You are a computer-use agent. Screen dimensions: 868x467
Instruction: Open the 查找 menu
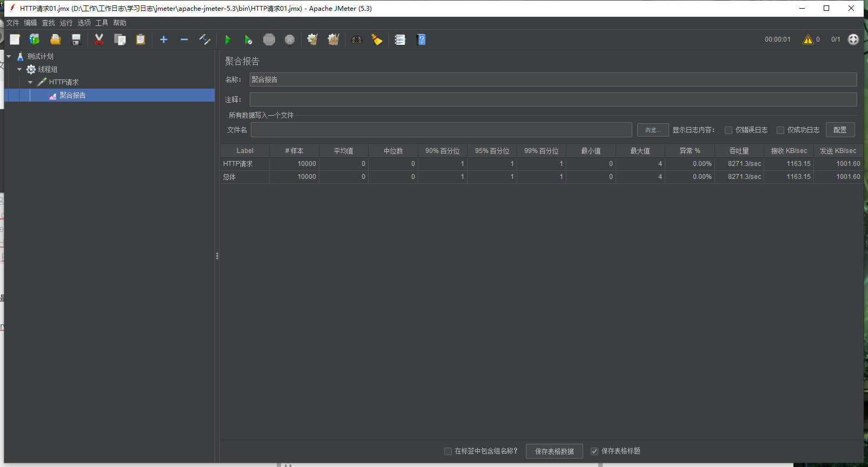point(49,23)
